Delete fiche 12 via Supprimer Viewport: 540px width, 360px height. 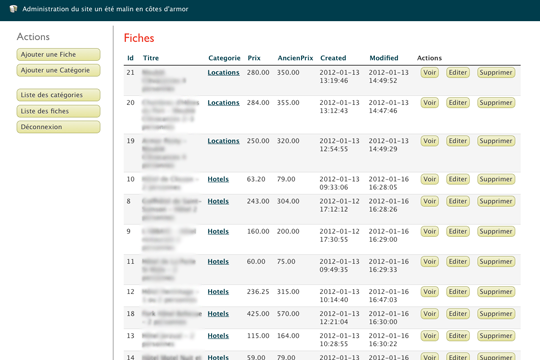pos(496,292)
